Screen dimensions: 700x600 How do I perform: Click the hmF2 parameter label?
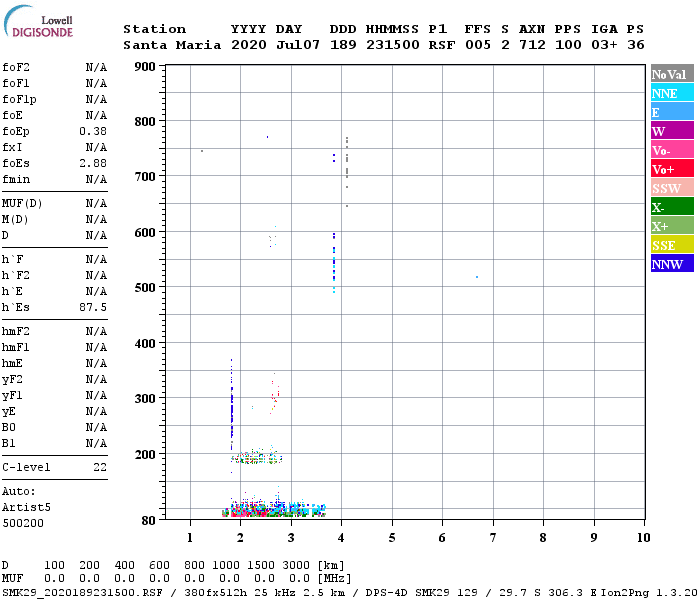[16, 331]
